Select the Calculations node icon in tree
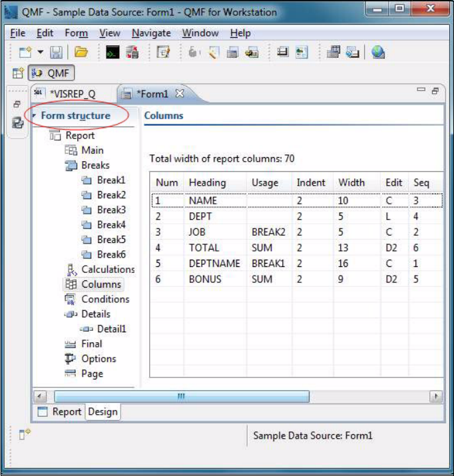 (72, 270)
